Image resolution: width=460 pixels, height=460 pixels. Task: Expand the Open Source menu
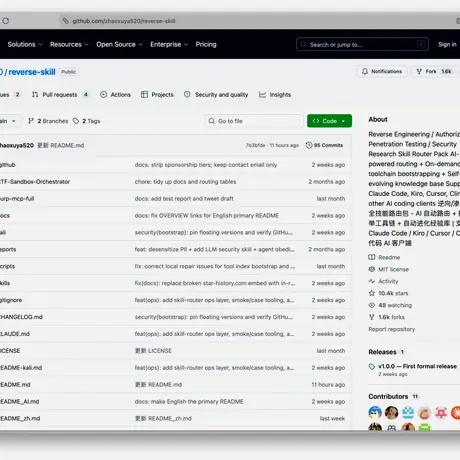[x=119, y=44]
